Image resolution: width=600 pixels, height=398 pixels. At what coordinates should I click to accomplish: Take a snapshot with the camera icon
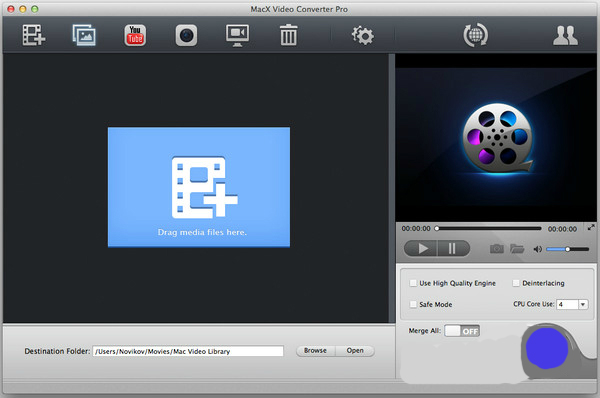(x=497, y=249)
